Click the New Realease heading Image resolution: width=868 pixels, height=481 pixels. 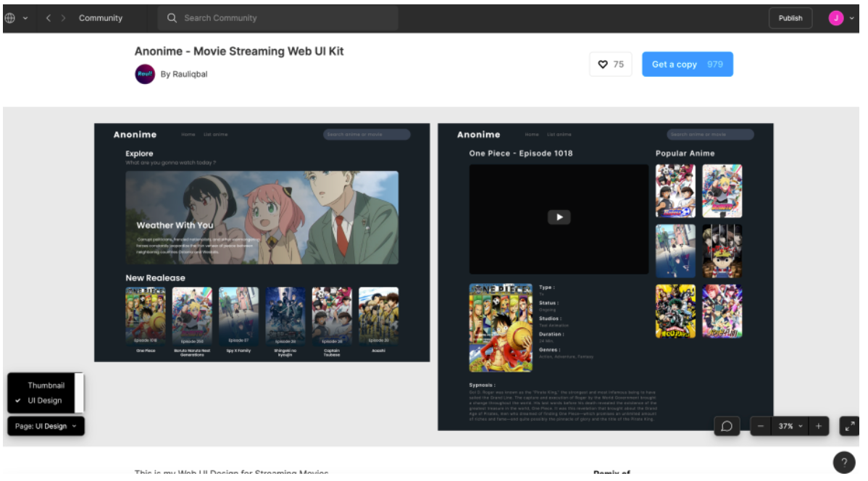[x=156, y=278]
